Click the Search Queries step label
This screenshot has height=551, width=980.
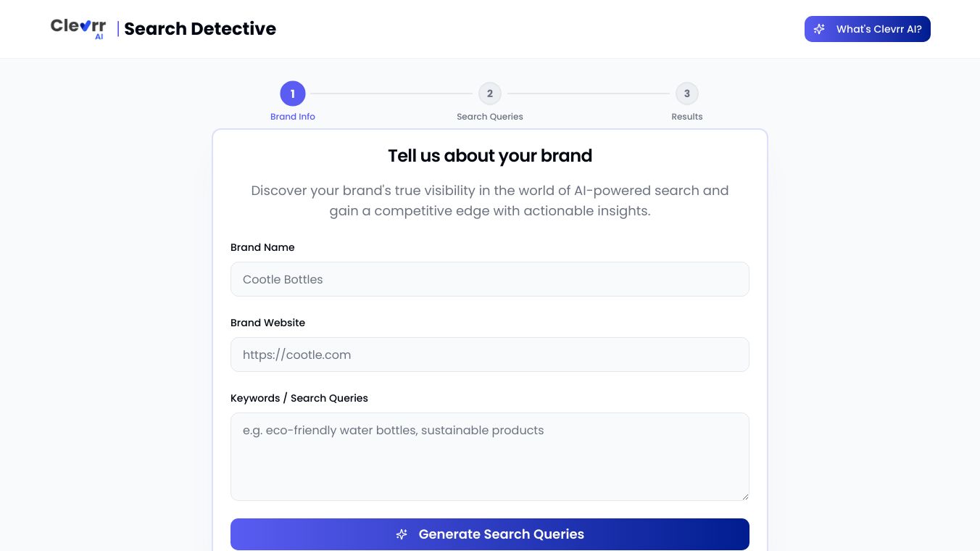coord(490,117)
